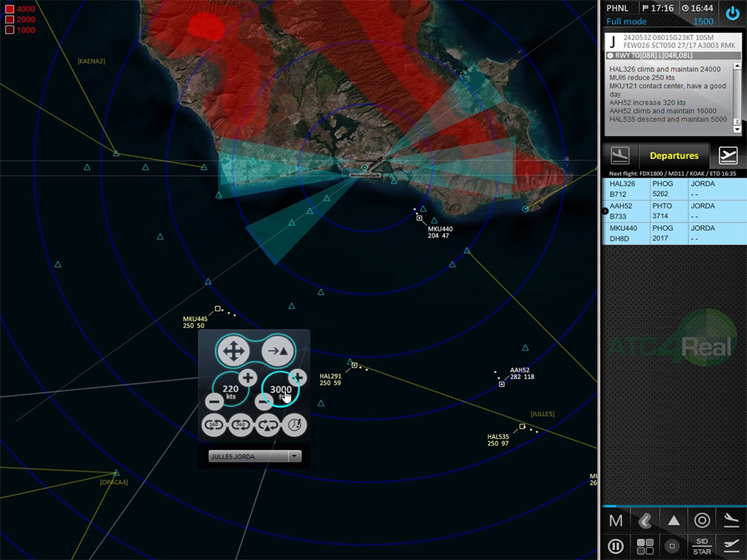Click the red 4000 terrain legend swatch
747x560 pixels.
pyautogui.click(x=9, y=9)
